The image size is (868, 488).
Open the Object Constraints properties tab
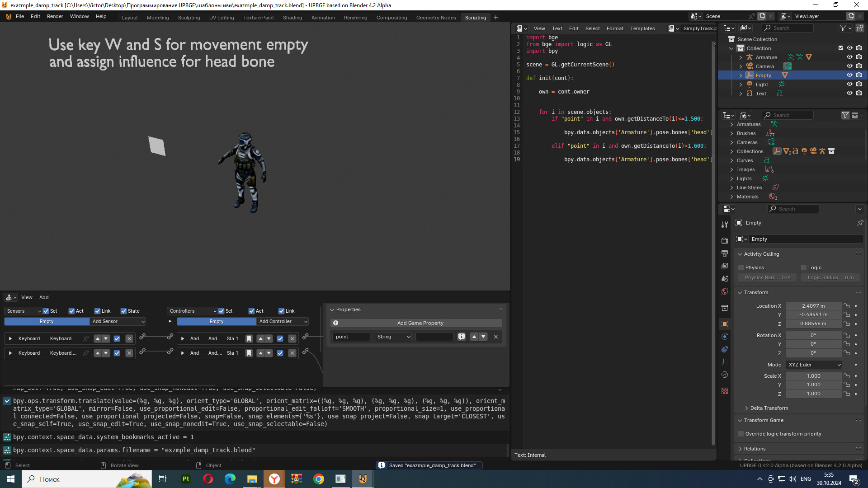click(x=725, y=349)
